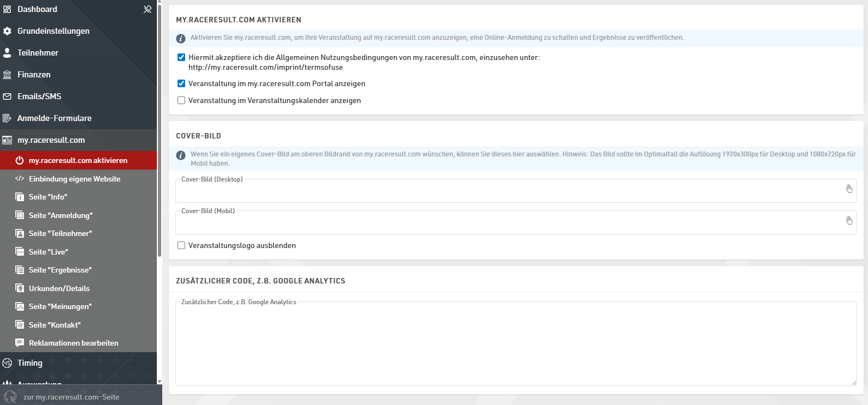
Task: Uncheck the terms of use acceptance checkbox
Action: tap(181, 57)
